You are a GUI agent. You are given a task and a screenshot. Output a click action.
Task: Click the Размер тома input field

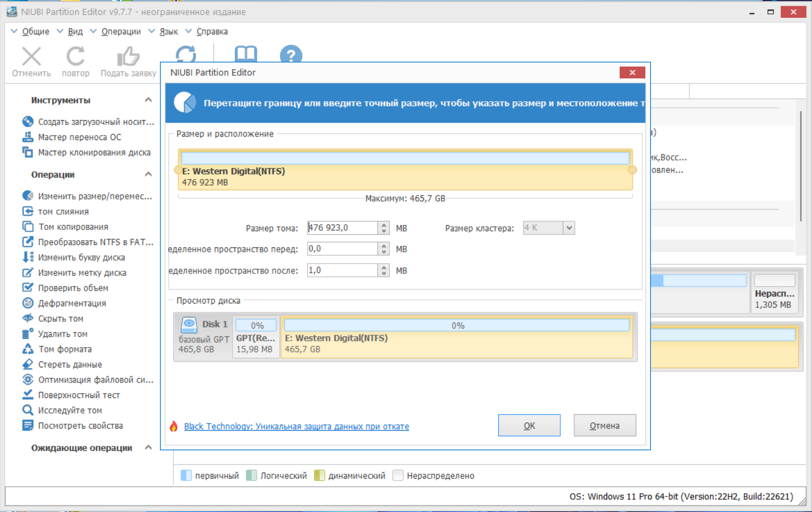(342, 228)
